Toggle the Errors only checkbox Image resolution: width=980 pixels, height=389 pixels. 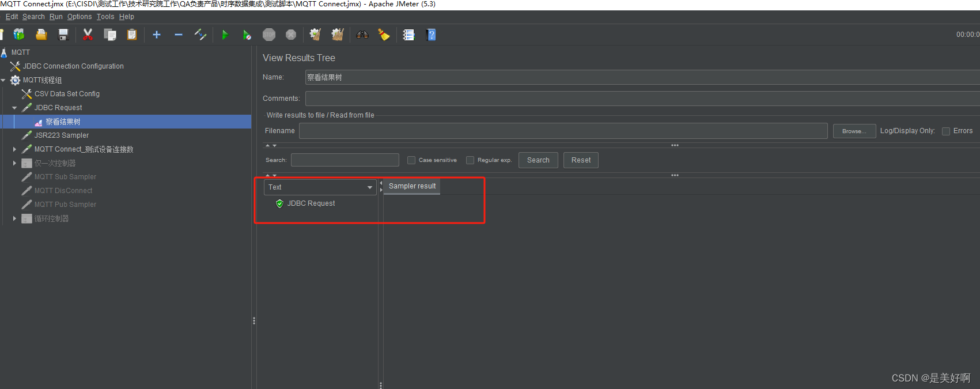(x=946, y=131)
